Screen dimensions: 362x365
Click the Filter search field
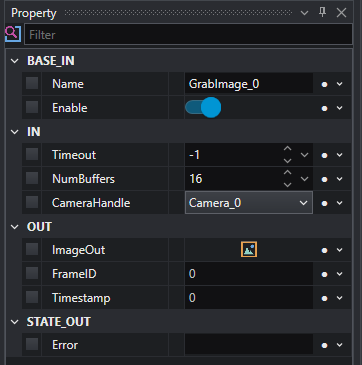click(x=188, y=34)
